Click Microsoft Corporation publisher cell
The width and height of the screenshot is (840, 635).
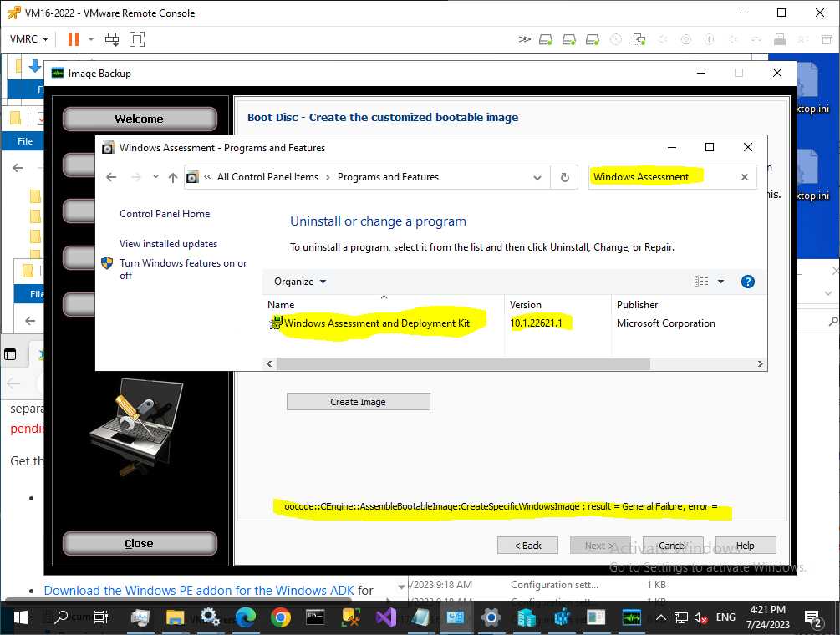pyautogui.click(x=666, y=323)
